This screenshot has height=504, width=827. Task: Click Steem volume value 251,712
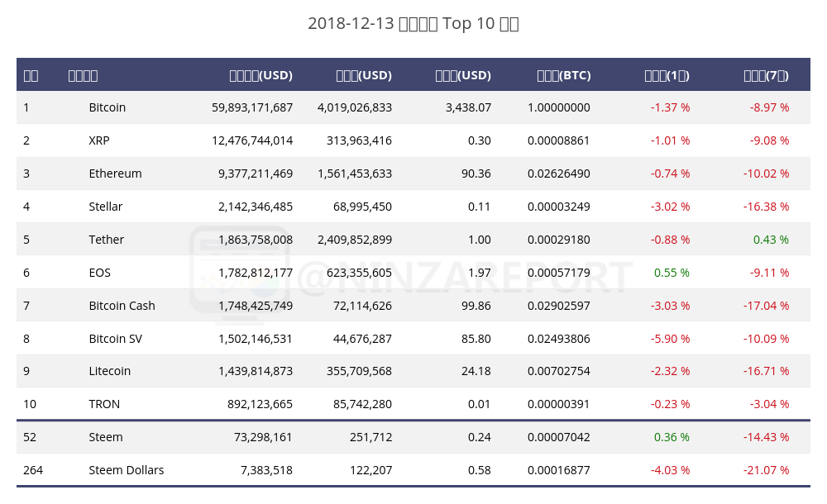pos(370,437)
